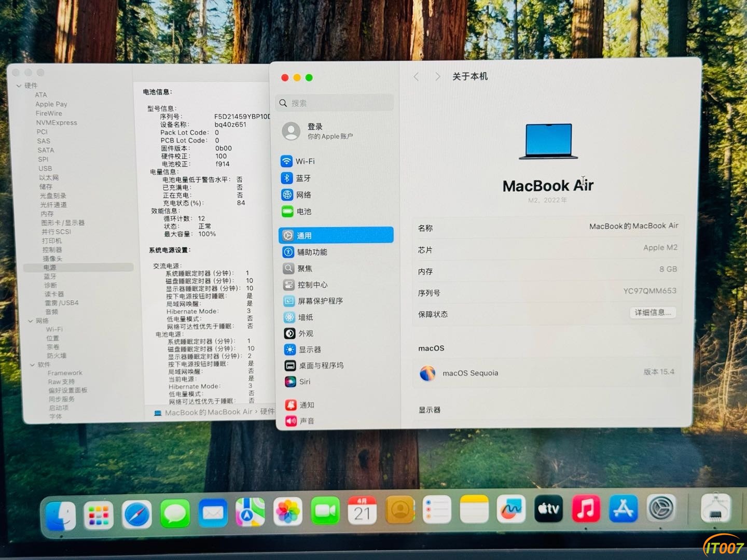Go back using the left chevron
747x560 pixels.
(416, 77)
